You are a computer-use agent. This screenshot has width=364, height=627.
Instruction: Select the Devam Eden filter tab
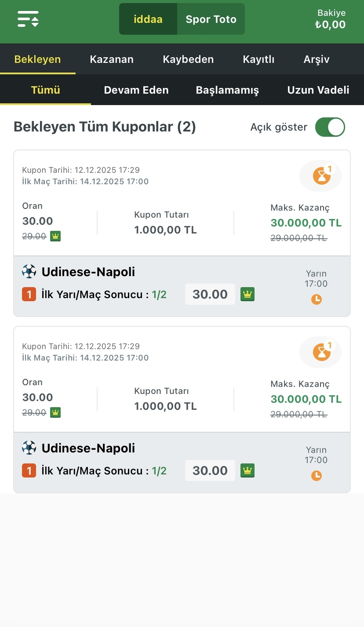click(136, 90)
